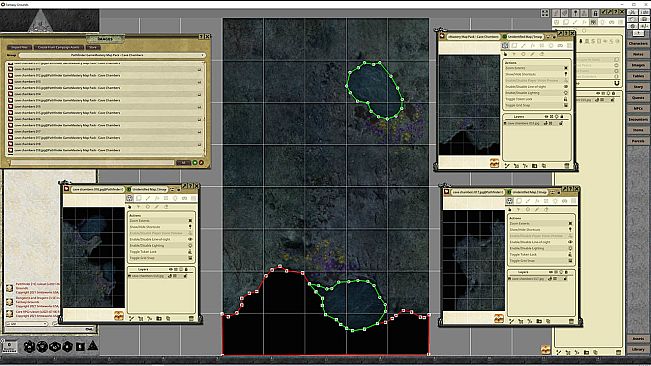
Task: Click the All filter button in Images window
Action: click(183, 163)
